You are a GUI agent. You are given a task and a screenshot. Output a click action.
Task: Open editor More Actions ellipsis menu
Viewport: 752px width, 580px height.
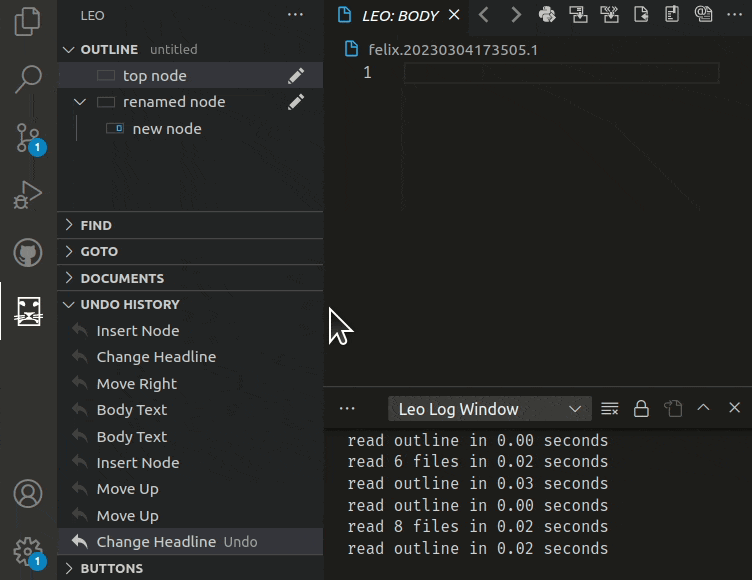click(x=734, y=15)
